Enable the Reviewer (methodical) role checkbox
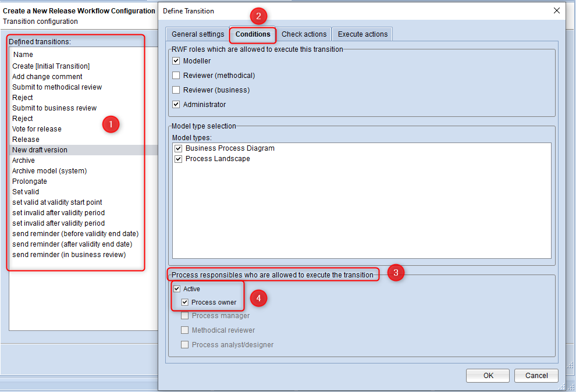 click(x=176, y=75)
